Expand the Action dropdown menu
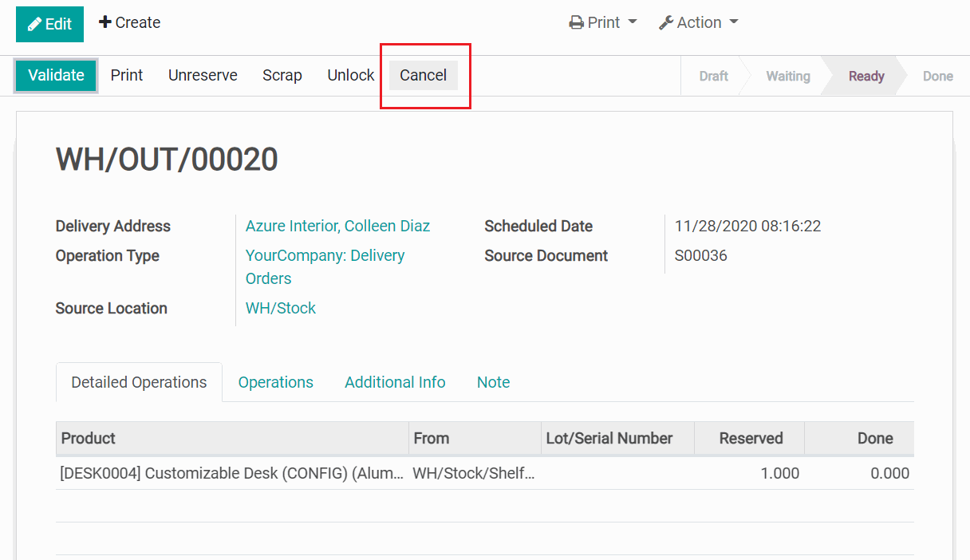 coord(698,22)
